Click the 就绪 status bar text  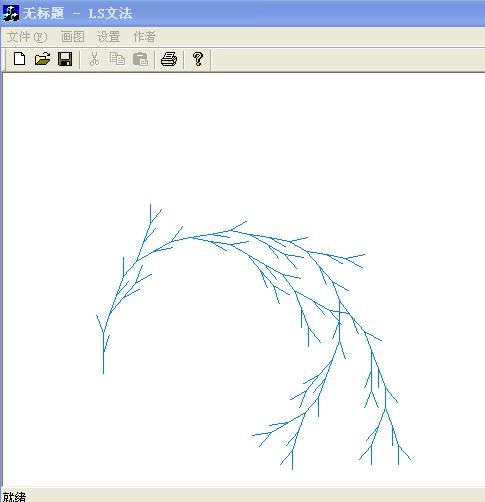(x=14, y=497)
